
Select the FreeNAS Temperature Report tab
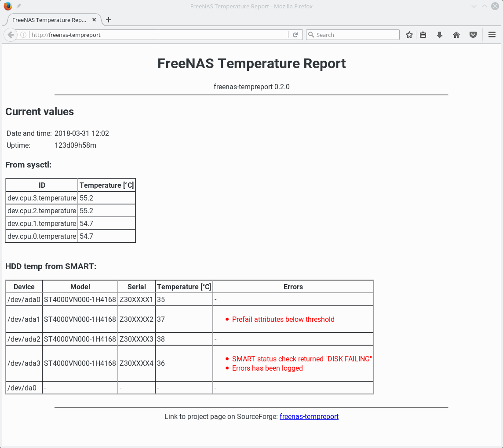48,20
